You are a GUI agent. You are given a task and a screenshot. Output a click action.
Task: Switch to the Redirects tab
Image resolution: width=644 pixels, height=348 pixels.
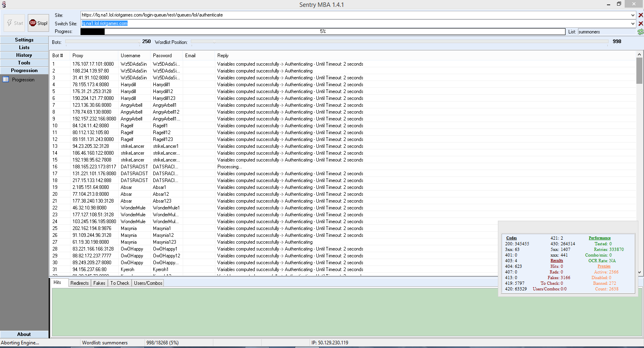(79, 283)
